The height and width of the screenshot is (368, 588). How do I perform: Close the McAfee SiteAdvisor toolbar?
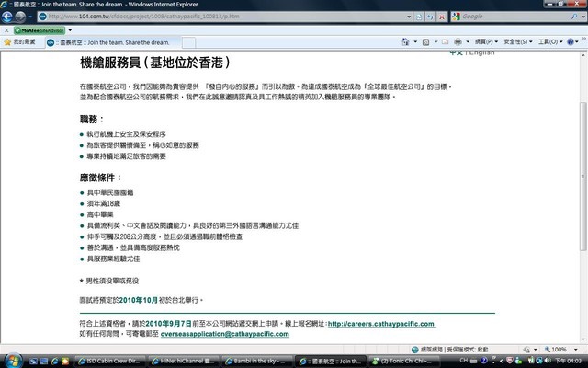tap(6, 30)
